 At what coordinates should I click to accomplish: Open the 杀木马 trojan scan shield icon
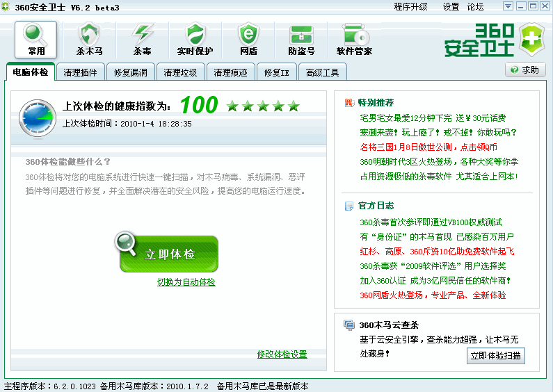pyautogui.click(x=89, y=40)
